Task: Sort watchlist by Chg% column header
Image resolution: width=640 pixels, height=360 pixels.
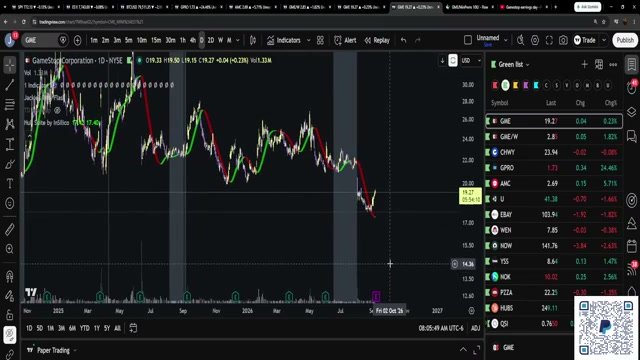Action: [x=611, y=103]
